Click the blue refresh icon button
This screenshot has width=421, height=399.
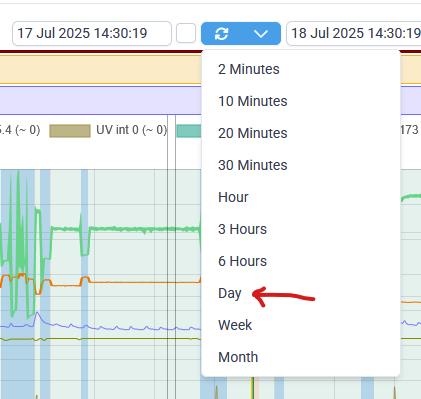(221, 33)
